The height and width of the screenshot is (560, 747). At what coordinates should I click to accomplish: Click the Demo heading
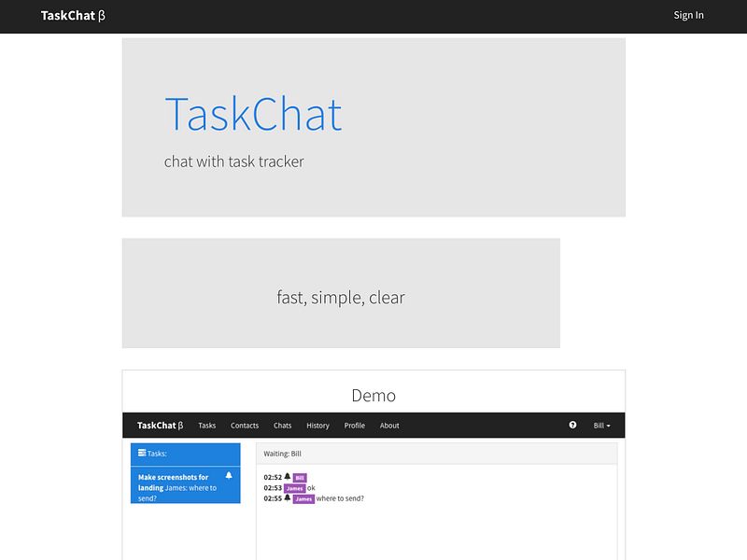[x=373, y=395]
